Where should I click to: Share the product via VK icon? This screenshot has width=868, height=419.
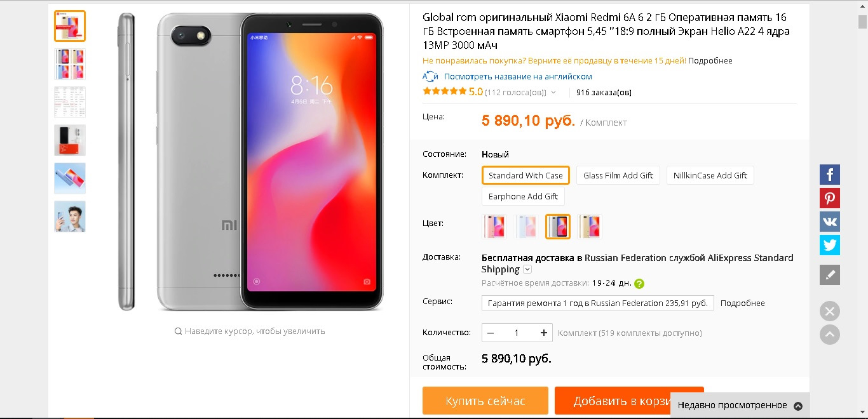click(x=830, y=222)
